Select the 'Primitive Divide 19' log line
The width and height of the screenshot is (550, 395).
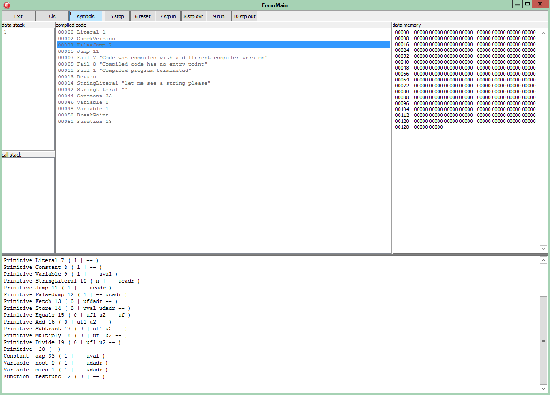(62, 342)
